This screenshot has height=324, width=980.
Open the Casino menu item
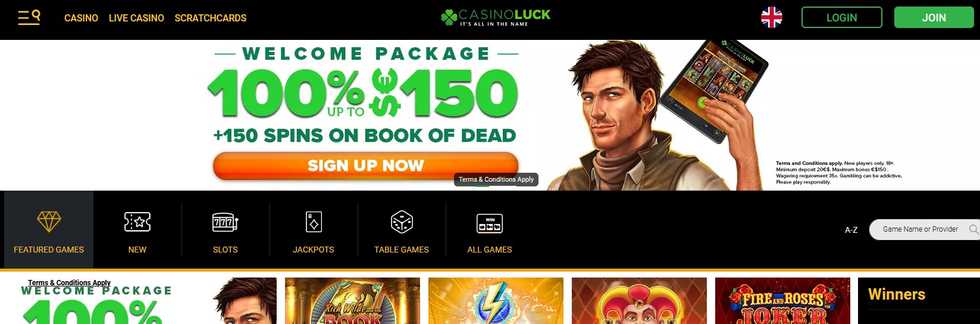click(x=81, y=18)
